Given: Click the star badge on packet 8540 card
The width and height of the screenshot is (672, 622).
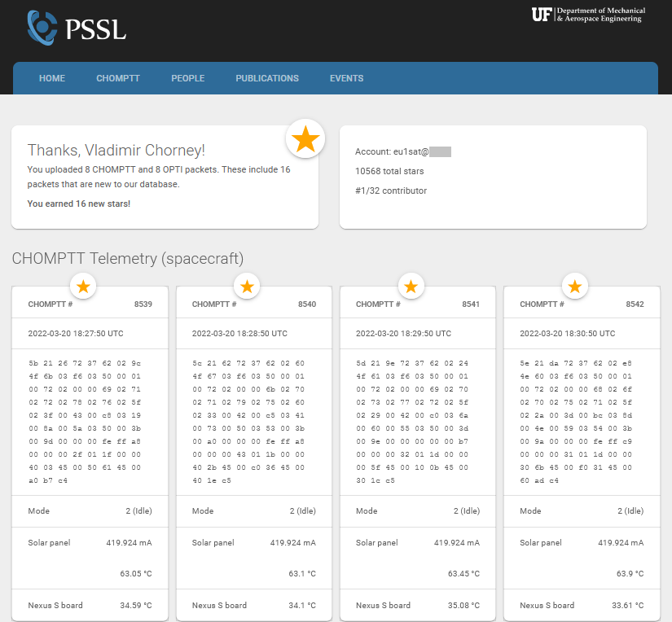Looking at the screenshot, I should (247, 286).
